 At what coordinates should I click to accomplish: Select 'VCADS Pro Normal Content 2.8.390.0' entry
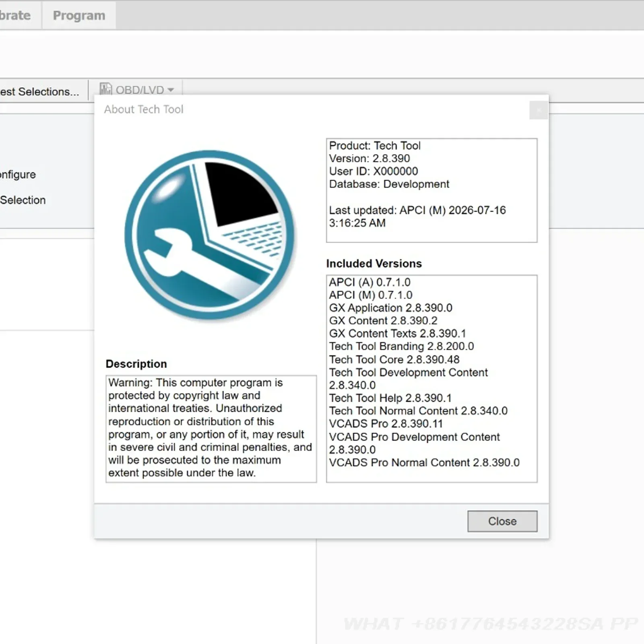tap(424, 462)
